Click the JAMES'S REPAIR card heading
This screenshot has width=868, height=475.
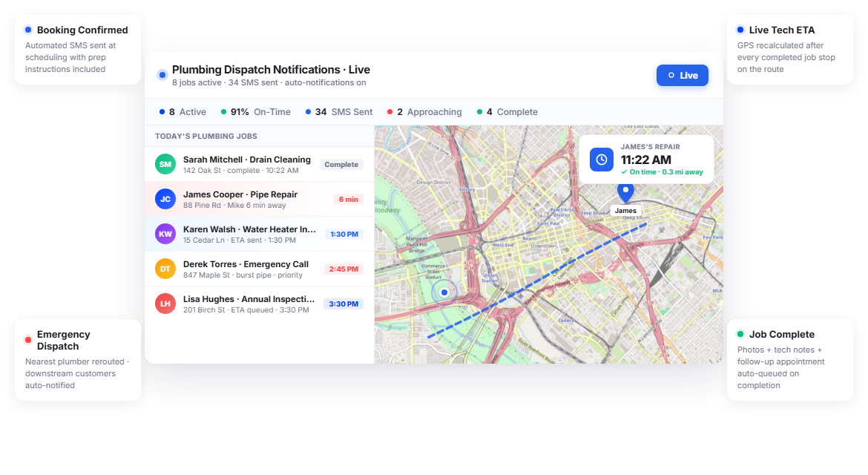650,147
